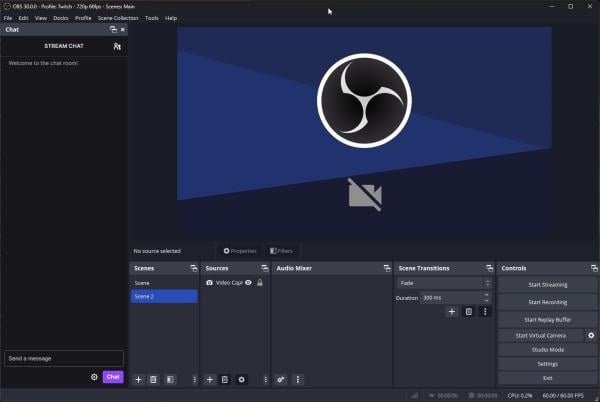Open source properties gear in the Sources panel
The width and height of the screenshot is (600, 402).
point(241,380)
